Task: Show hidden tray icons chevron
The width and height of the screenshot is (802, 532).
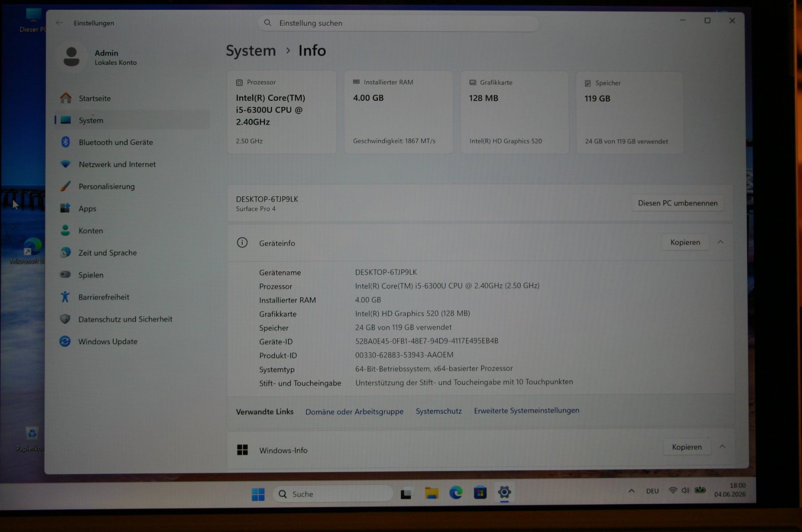Action: tap(631, 491)
